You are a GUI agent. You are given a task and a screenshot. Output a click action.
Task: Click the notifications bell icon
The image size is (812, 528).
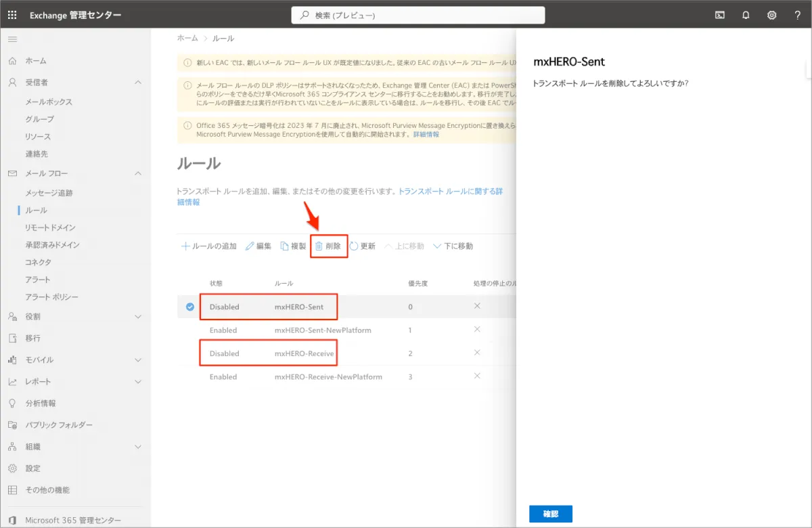tap(746, 15)
